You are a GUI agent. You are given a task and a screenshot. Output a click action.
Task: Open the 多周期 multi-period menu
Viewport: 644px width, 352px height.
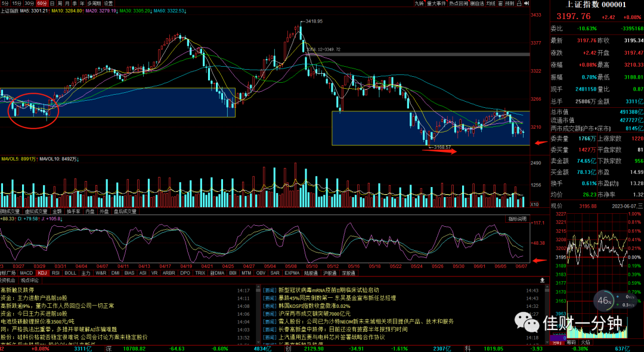[x=94, y=4]
